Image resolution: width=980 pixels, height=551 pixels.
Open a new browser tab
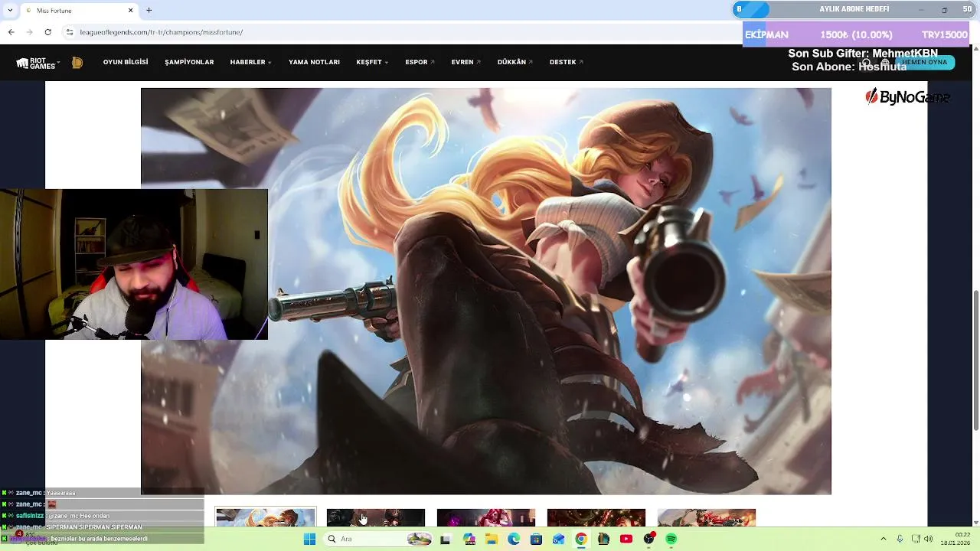pyautogui.click(x=149, y=10)
